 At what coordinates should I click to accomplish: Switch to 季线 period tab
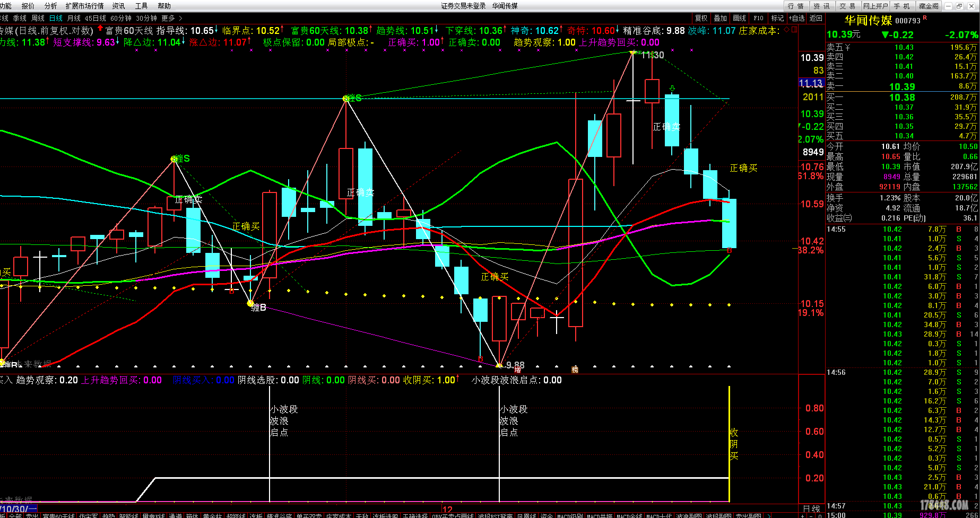coord(20,18)
